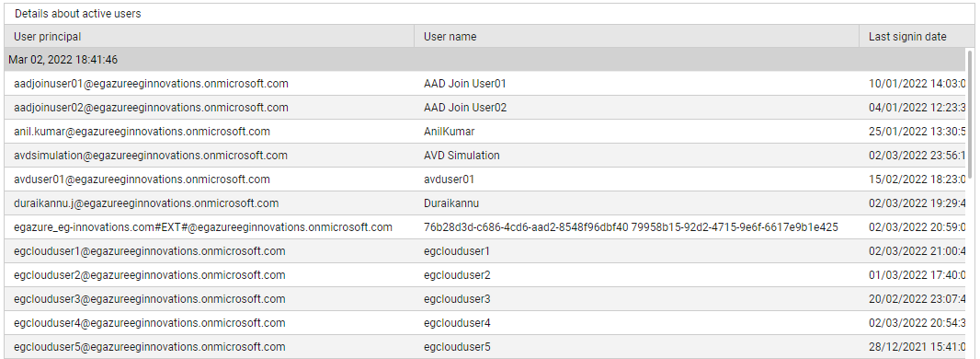Click the 76b28d3d-c686-4cd6 GUID user name
The image size is (980, 359).
pyautogui.click(x=631, y=227)
